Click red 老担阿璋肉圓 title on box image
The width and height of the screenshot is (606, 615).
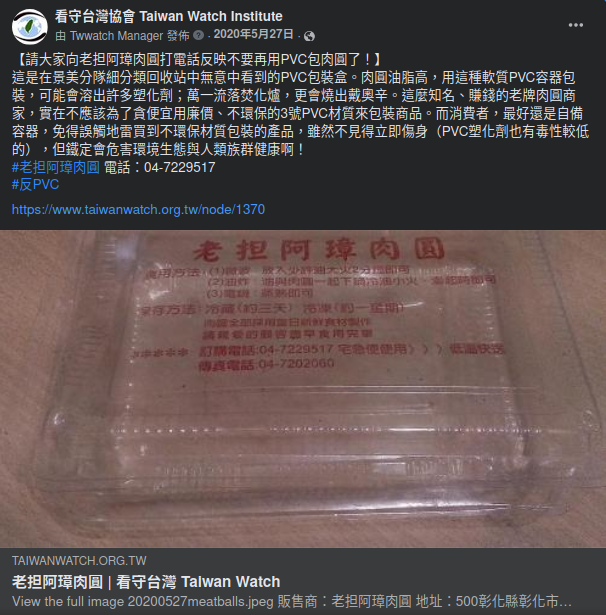(x=319, y=249)
